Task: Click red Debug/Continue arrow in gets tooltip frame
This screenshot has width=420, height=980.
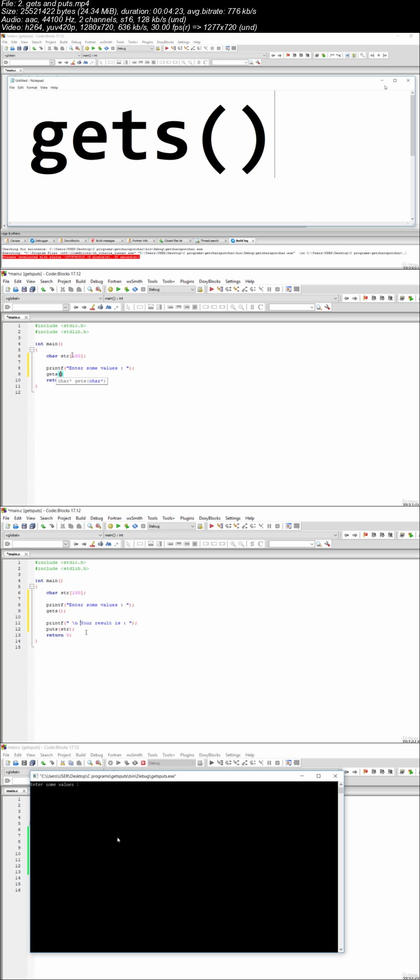Action: [212, 289]
